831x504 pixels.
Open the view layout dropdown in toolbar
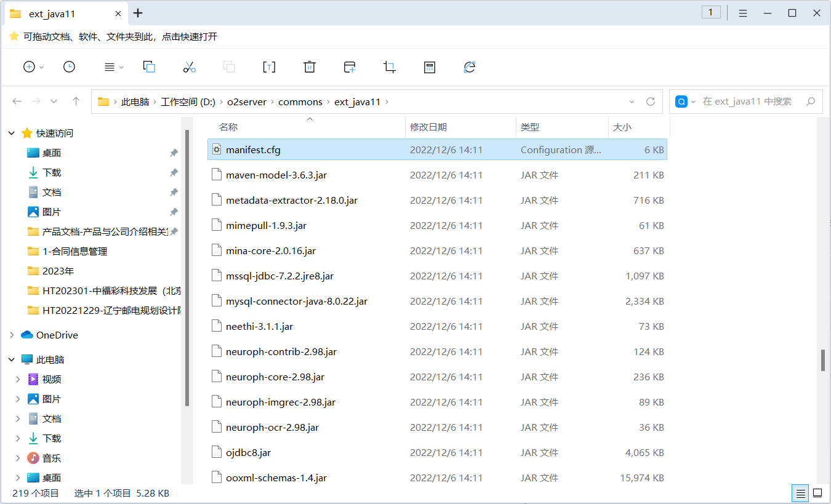pos(114,67)
